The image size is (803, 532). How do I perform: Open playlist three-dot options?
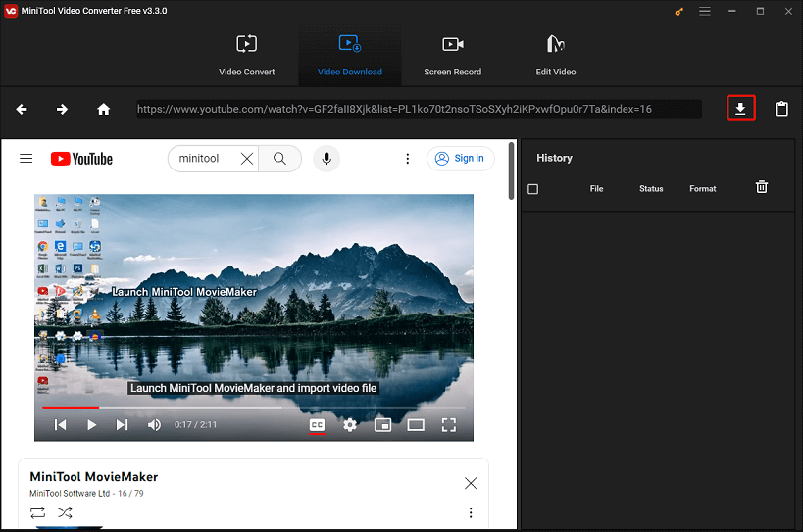point(471,512)
